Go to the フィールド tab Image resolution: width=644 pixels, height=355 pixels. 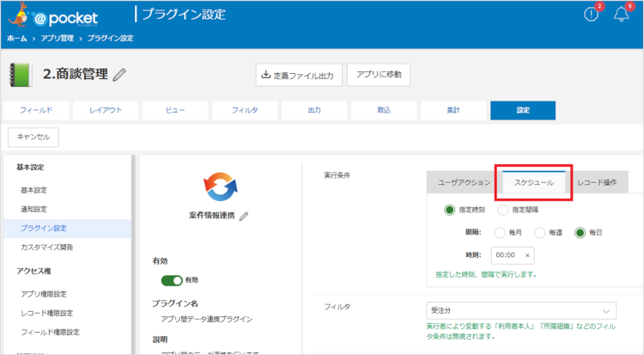(36, 111)
